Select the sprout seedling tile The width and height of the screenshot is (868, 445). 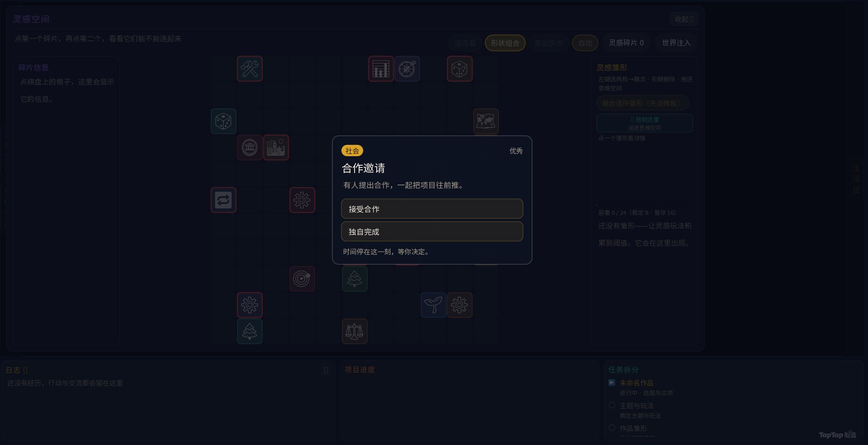[x=434, y=305]
